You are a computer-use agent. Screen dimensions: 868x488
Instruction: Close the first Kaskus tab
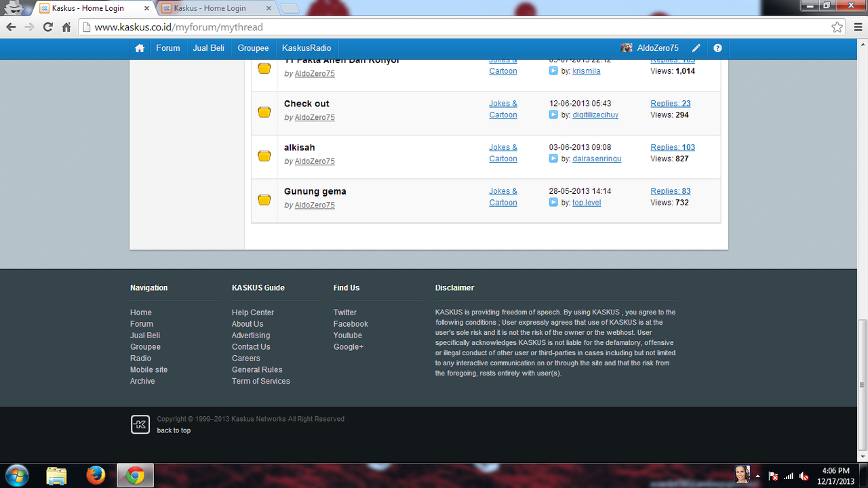(x=146, y=9)
